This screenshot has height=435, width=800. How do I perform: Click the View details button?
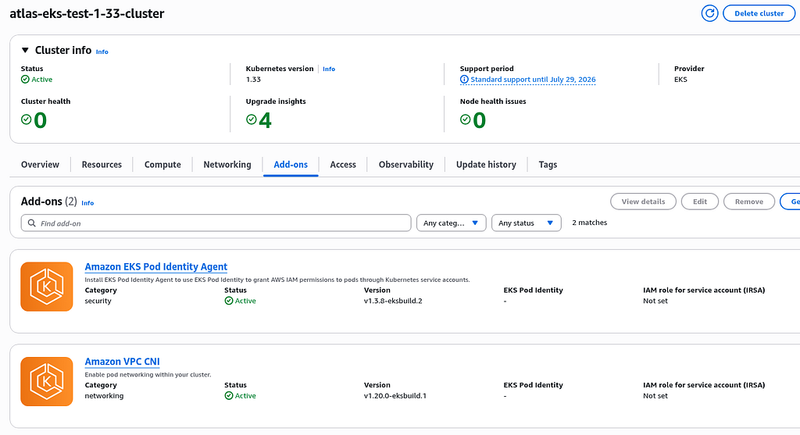[x=643, y=201]
